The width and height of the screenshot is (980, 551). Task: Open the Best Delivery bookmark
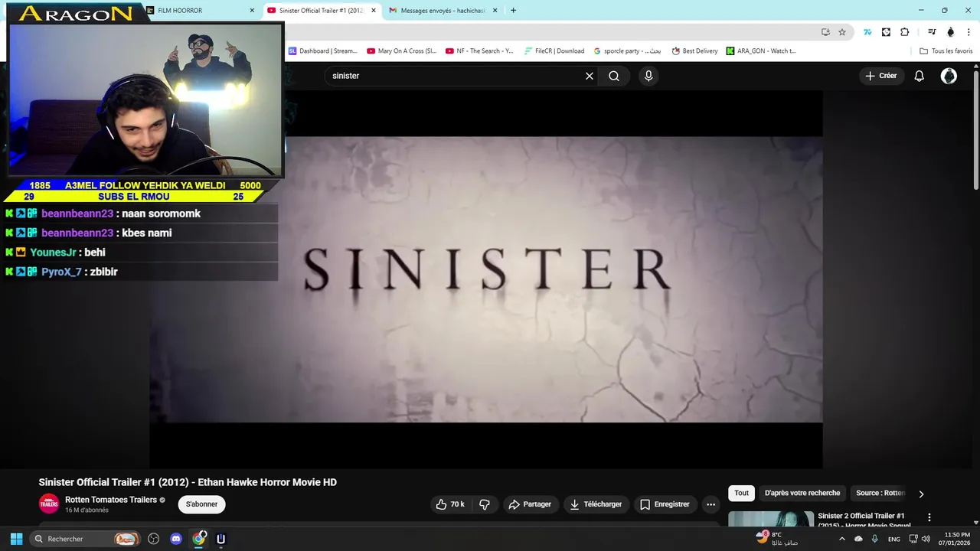pyautogui.click(x=695, y=51)
